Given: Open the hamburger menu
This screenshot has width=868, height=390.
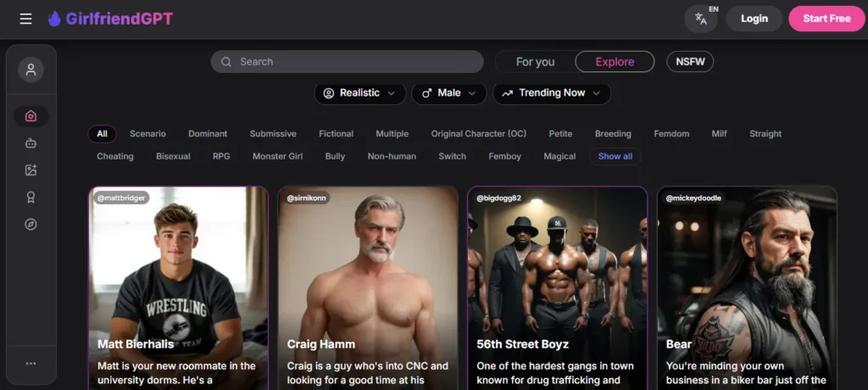Looking at the screenshot, I should click(25, 19).
